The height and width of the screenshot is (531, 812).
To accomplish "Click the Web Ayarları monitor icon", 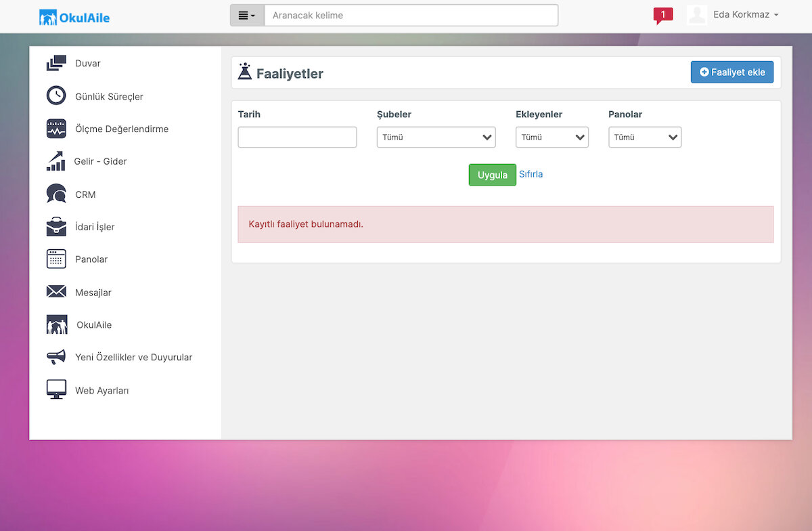I will pos(56,389).
